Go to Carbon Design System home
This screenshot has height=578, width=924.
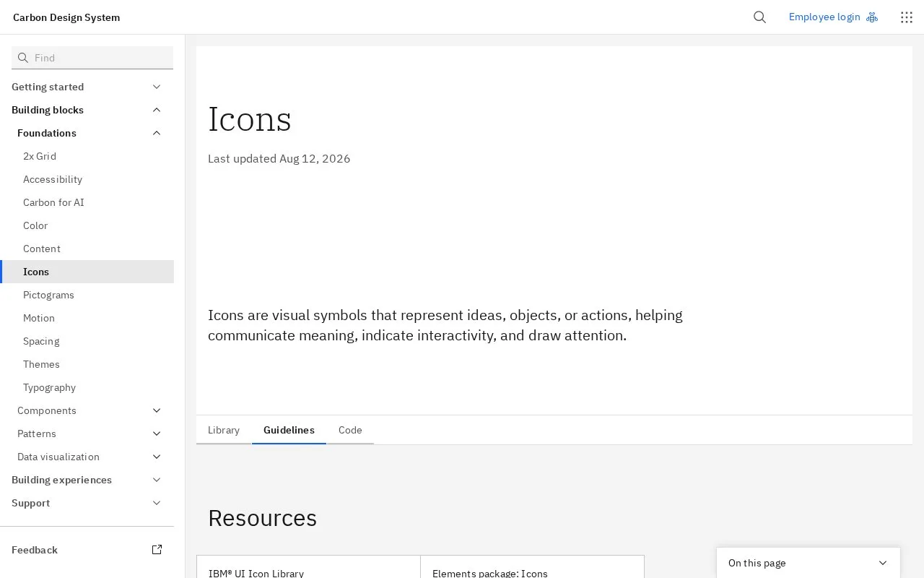[x=66, y=17]
